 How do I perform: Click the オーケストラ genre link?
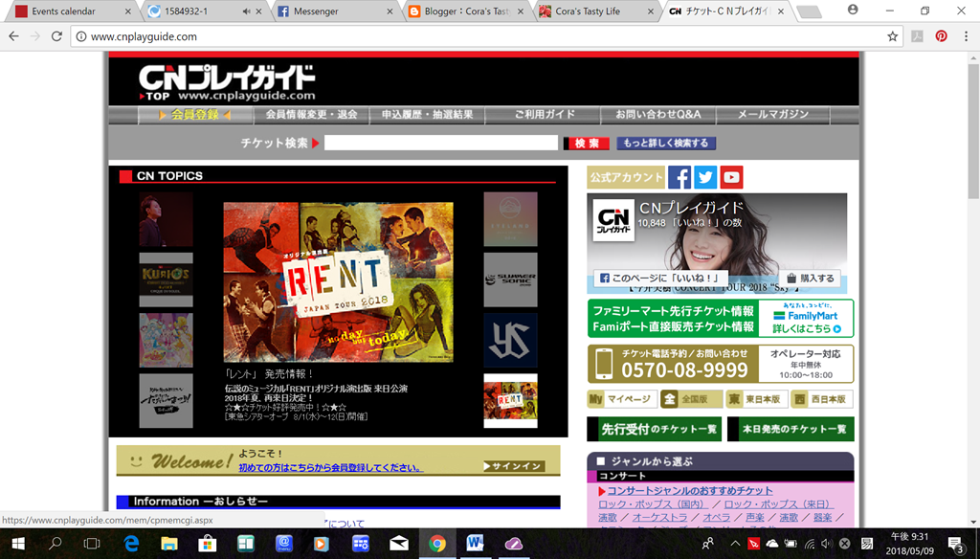coord(659,517)
